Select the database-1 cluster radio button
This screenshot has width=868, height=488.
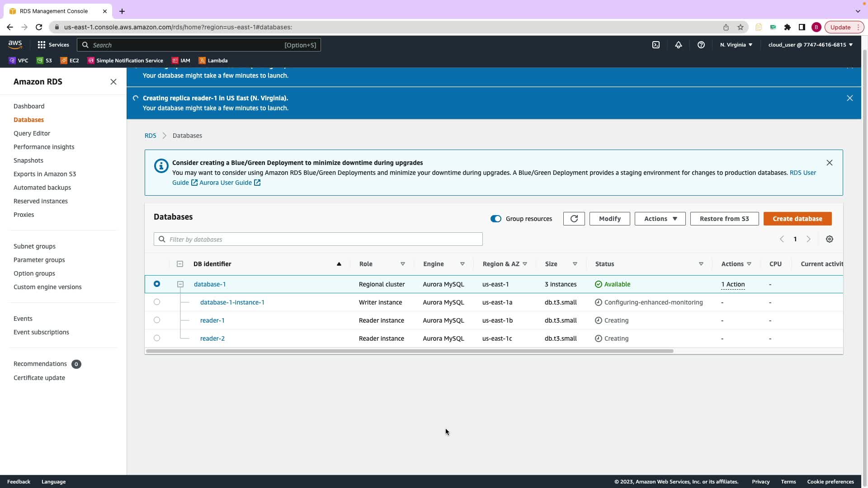coord(157,284)
